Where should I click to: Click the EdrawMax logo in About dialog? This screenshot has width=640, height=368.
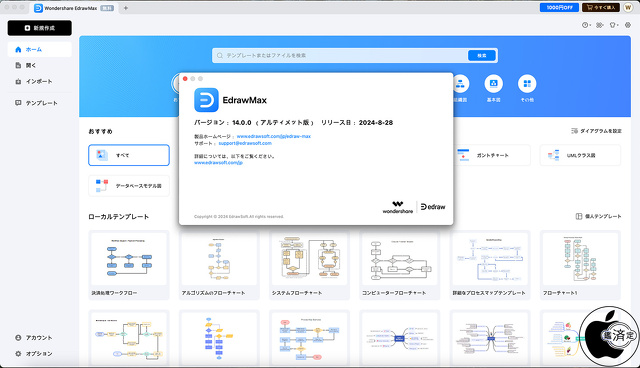[x=206, y=100]
